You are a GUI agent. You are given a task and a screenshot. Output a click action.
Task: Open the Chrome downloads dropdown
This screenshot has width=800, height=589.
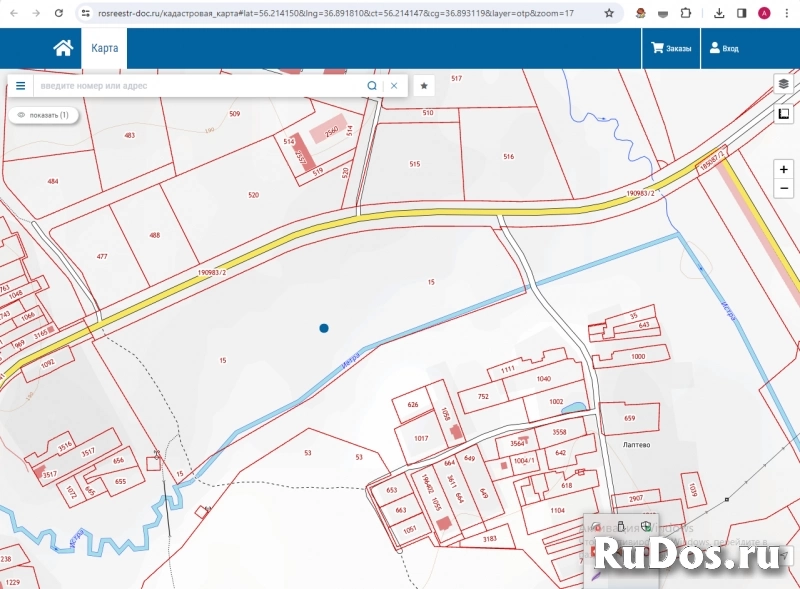(719, 13)
